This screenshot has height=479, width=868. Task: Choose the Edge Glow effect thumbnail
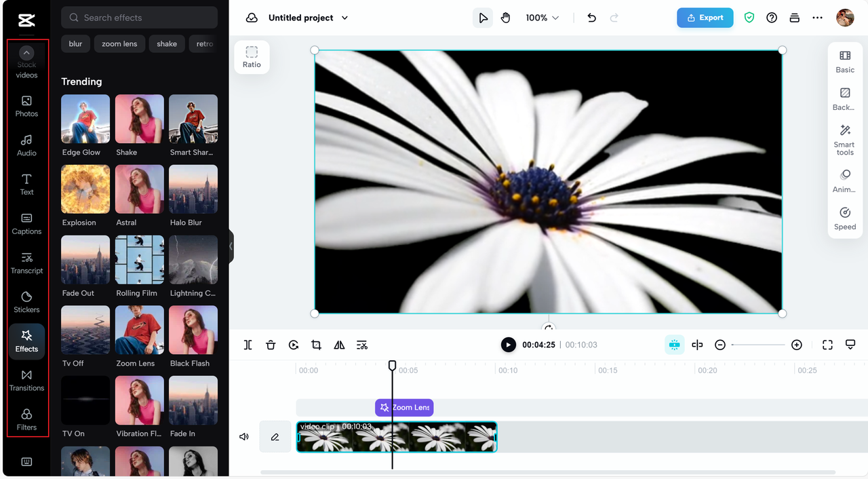pos(85,119)
